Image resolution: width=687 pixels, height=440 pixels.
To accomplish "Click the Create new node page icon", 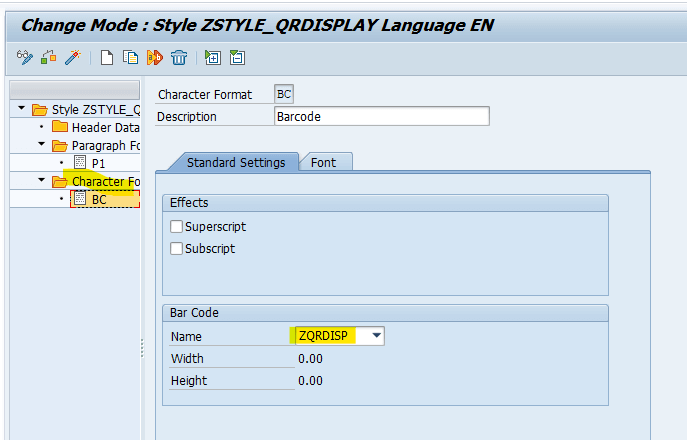I will coord(107,57).
